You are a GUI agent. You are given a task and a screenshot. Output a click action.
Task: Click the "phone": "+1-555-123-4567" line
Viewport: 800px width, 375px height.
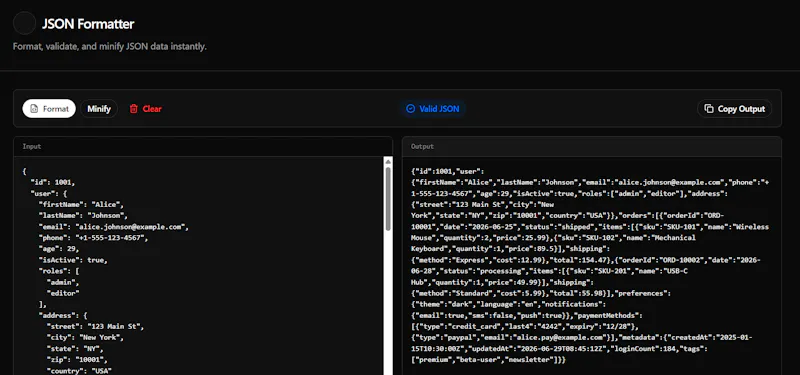[93, 238]
